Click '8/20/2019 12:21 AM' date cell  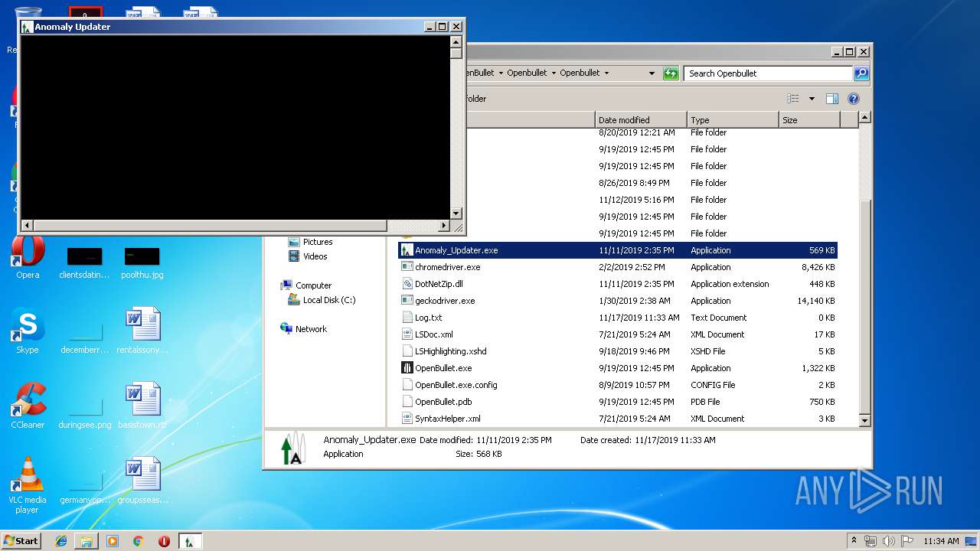click(637, 133)
